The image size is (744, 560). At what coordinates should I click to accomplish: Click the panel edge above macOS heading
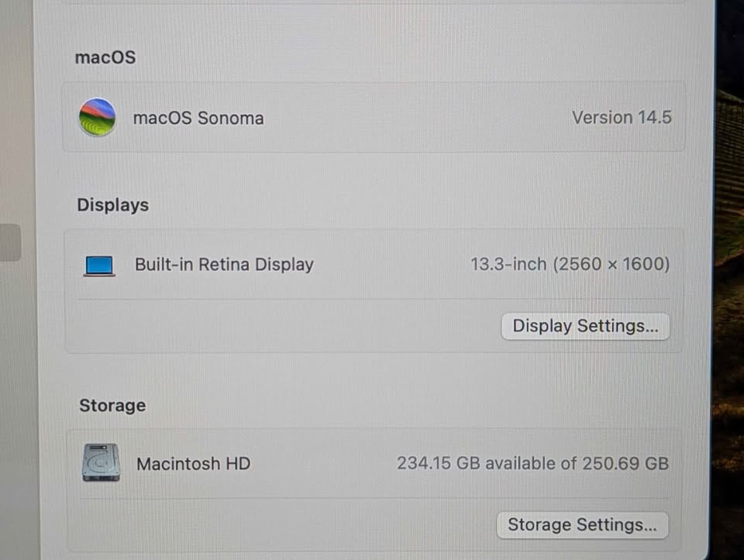372,3
